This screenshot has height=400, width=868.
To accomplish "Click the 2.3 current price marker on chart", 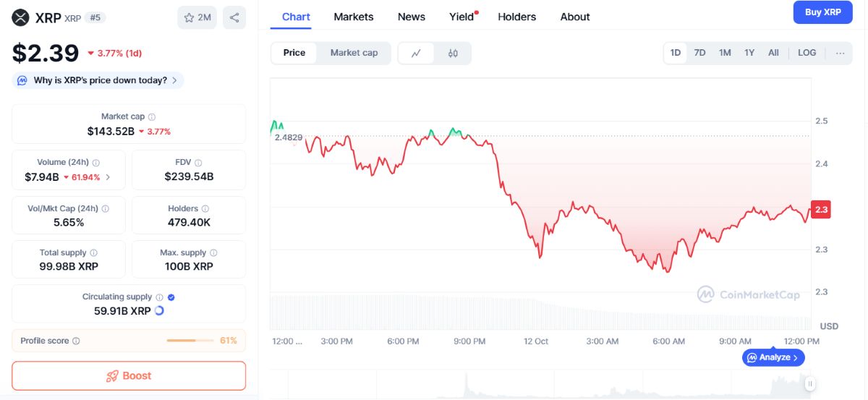I will click(x=821, y=210).
